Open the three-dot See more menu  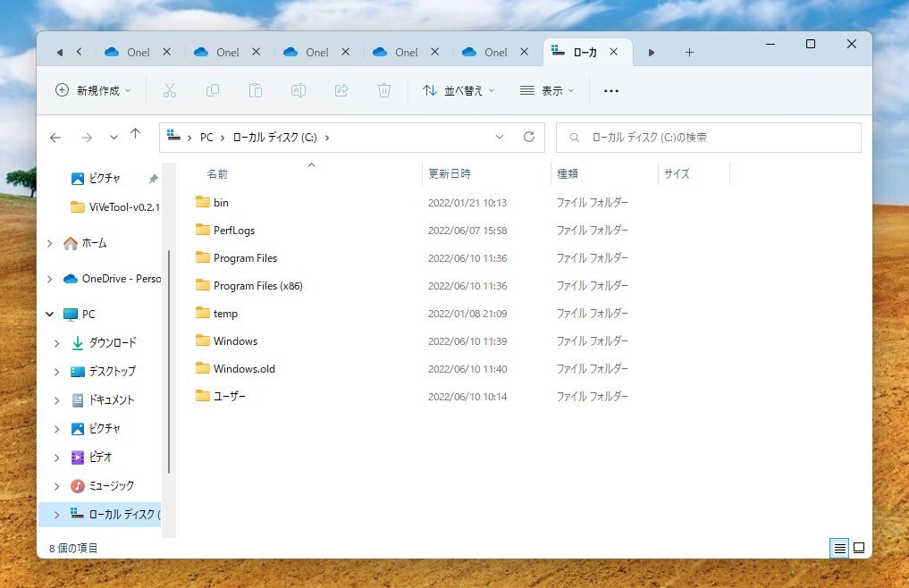click(611, 90)
